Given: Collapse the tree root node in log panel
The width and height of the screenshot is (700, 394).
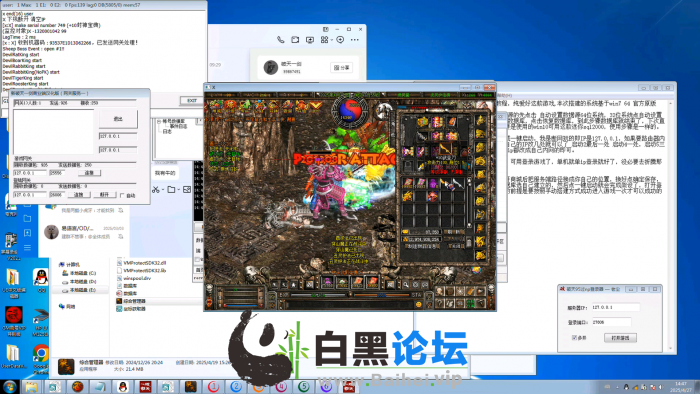Looking at the screenshot, I should (159, 121).
